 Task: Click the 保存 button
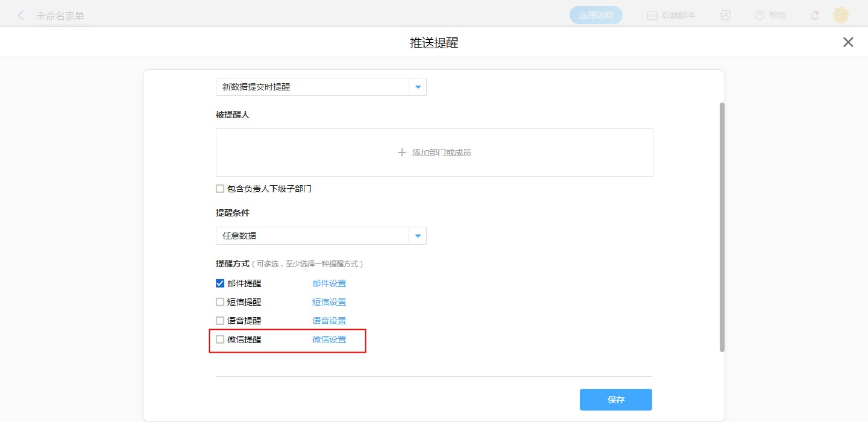615,400
